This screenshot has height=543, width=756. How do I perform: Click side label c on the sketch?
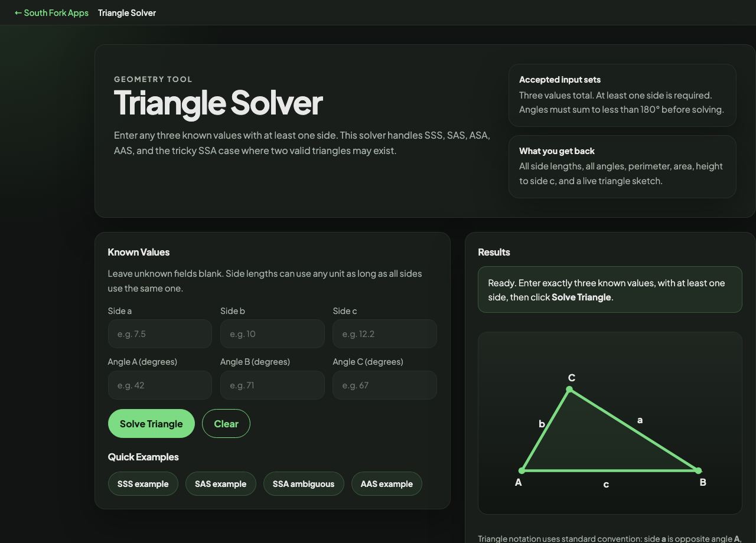[x=606, y=485]
